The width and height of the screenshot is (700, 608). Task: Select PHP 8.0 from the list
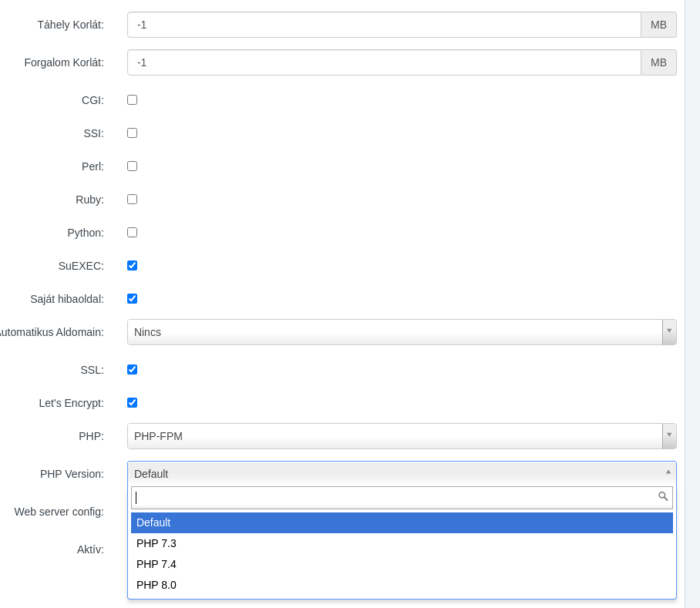coord(402,585)
